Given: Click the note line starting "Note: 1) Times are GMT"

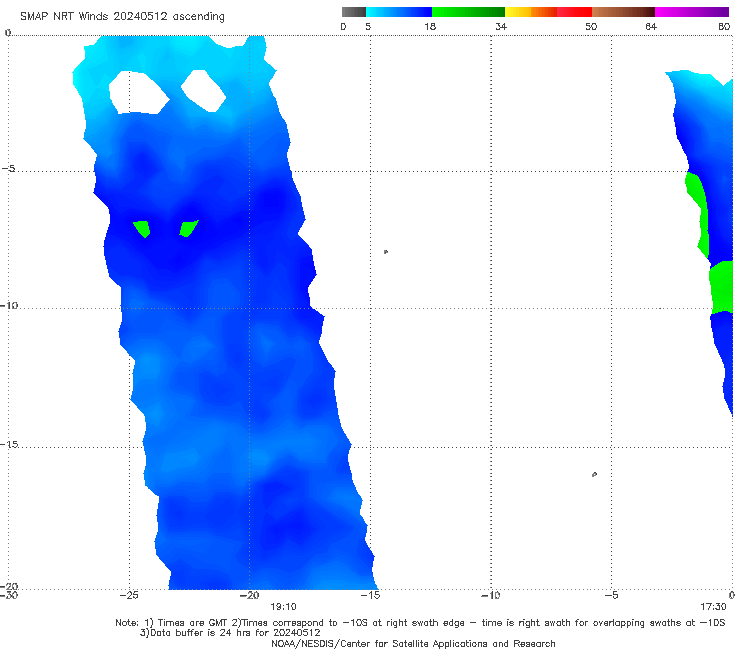Looking at the screenshot, I should (x=420, y=623).
